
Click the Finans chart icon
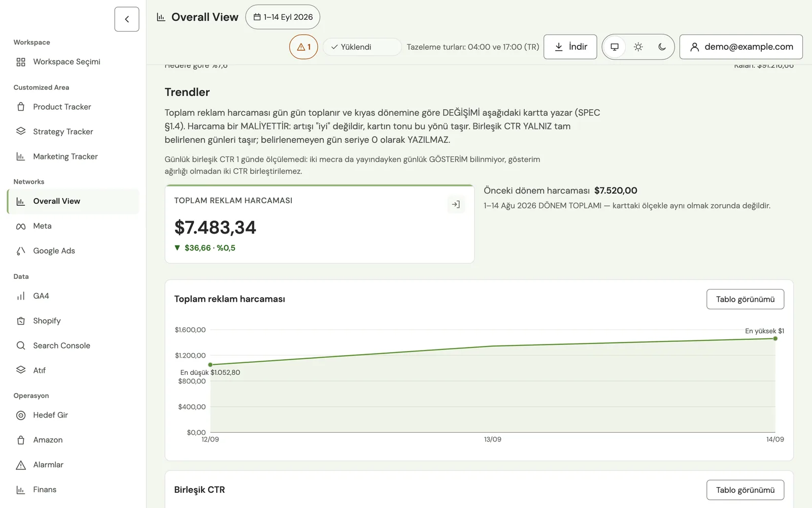click(21, 490)
